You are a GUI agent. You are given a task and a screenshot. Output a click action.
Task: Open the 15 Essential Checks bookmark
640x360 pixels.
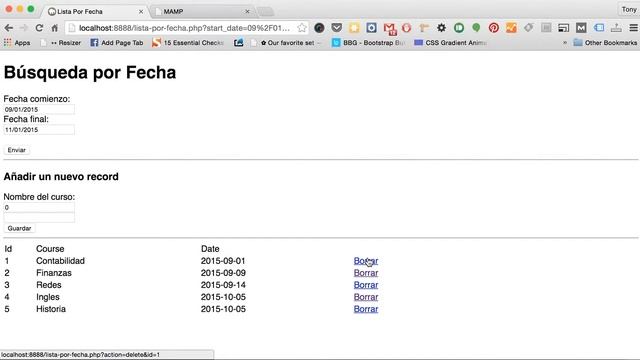point(188,42)
